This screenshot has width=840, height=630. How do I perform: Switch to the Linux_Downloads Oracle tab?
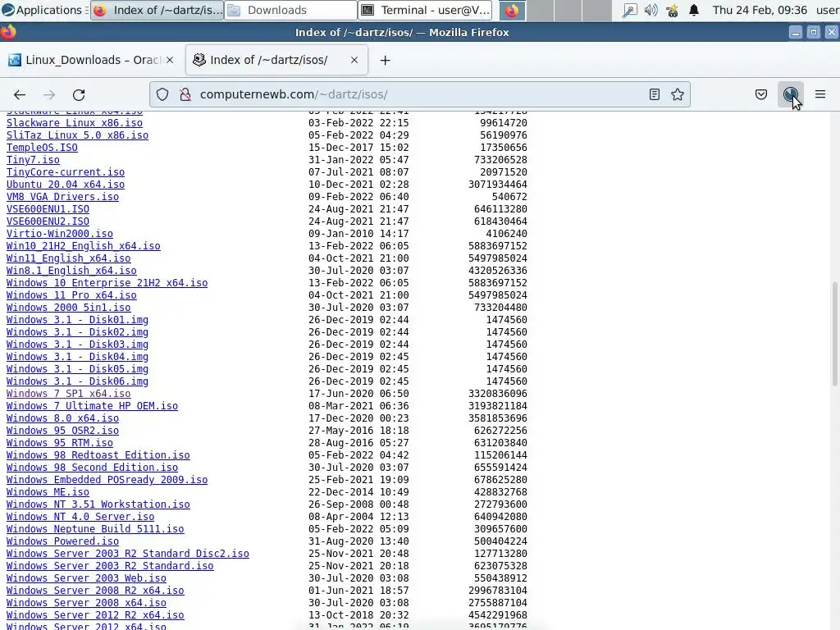pyautogui.click(x=90, y=60)
